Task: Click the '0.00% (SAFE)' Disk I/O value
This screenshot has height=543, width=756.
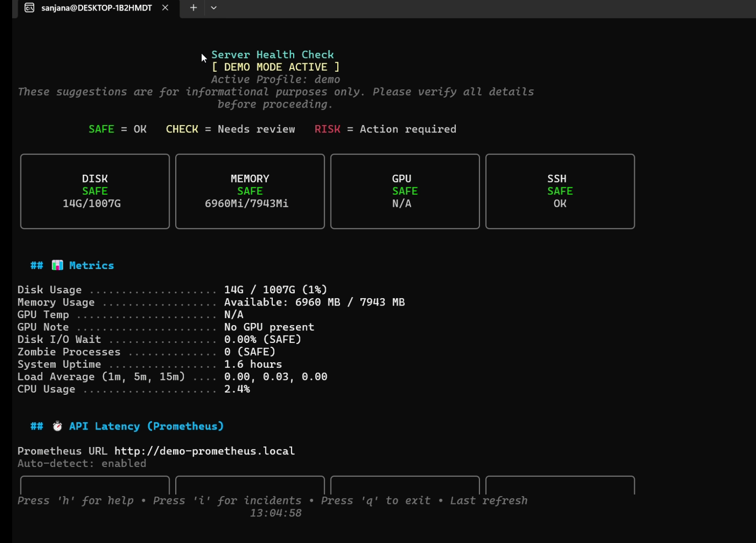Action: pyautogui.click(x=263, y=339)
